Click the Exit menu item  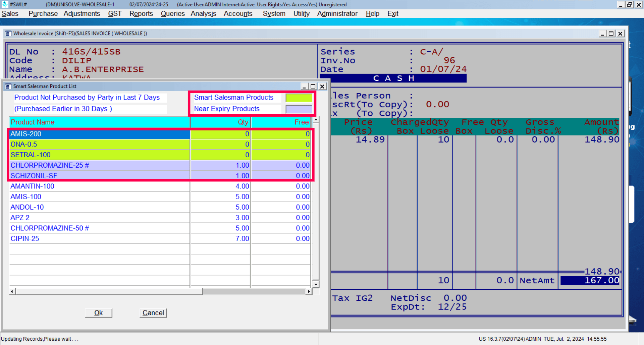(x=393, y=14)
